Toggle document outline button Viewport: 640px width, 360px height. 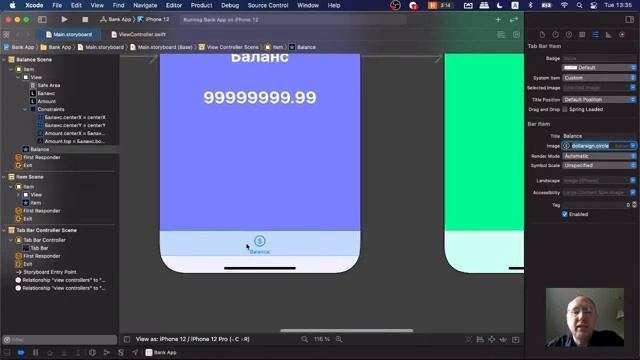click(127, 339)
